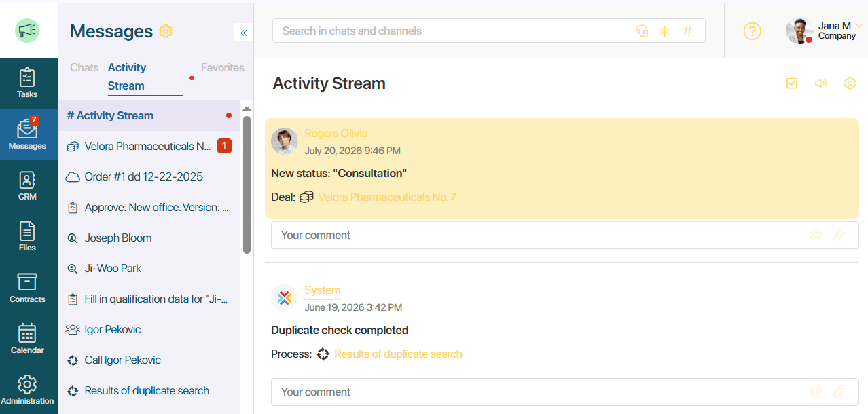Open Contracts in the sidebar
The width and height of the screenshot is (868, 414).
[x=28, y=288]
